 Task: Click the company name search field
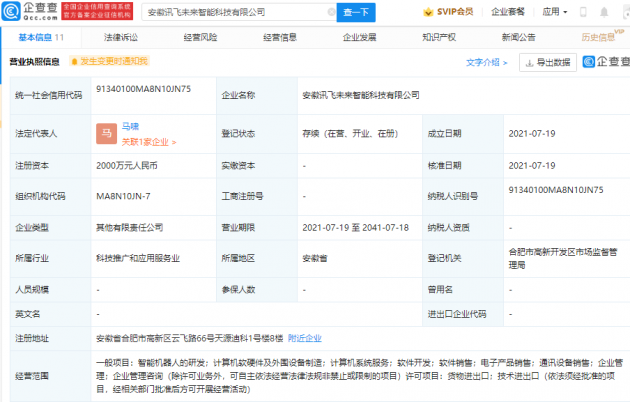230,12
